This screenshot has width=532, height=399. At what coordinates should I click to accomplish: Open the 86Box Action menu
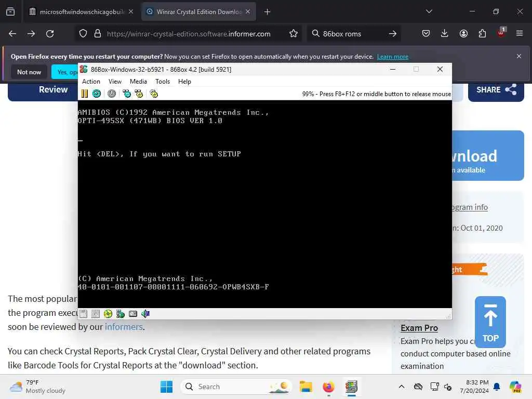91,82
